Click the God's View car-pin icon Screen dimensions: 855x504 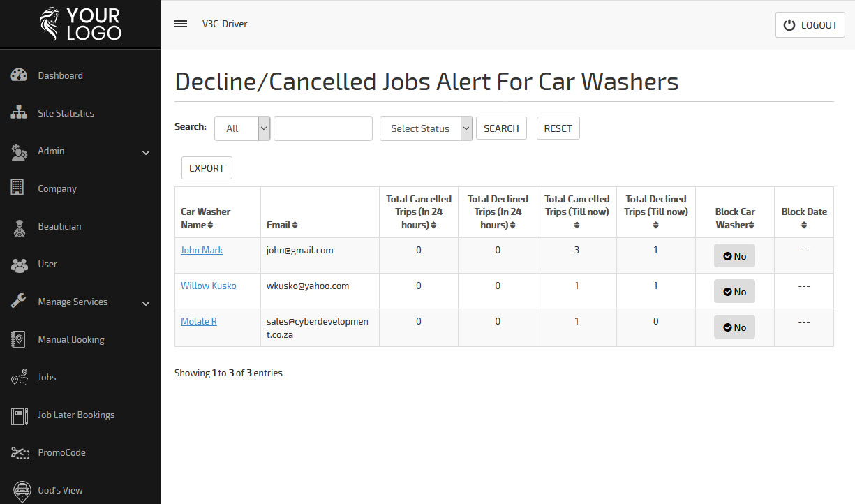22,491
